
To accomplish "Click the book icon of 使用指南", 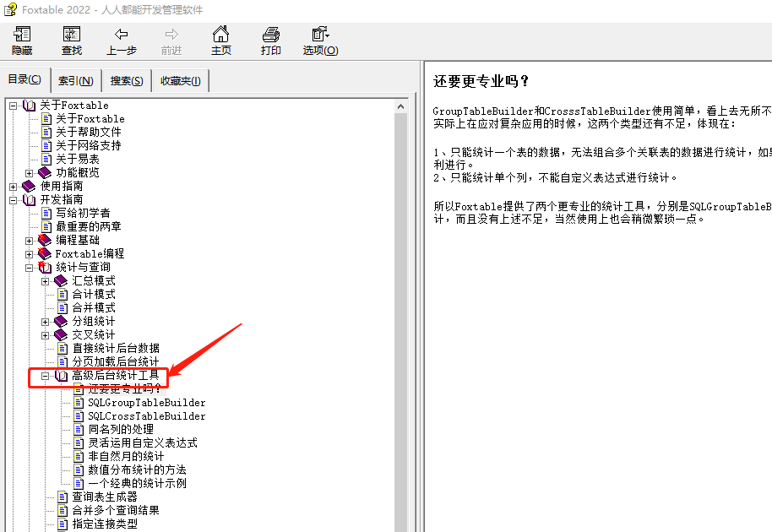I will point(29,186).
